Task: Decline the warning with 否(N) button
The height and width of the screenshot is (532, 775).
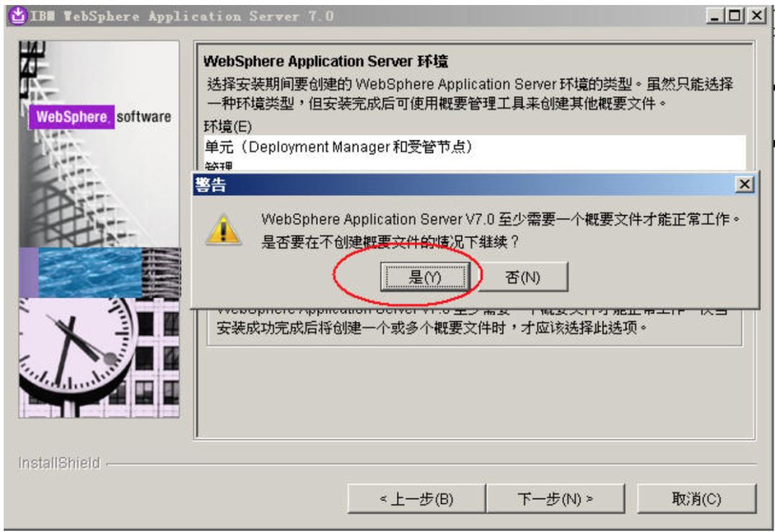Action: (x=523, y=277)
